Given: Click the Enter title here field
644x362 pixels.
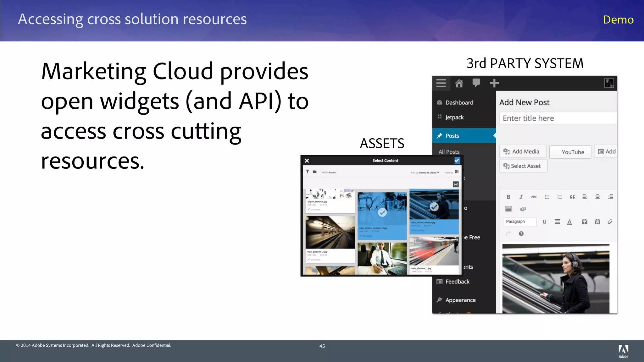Looking at the screenshot, I should pyautogui.click(x=558, y=118).
